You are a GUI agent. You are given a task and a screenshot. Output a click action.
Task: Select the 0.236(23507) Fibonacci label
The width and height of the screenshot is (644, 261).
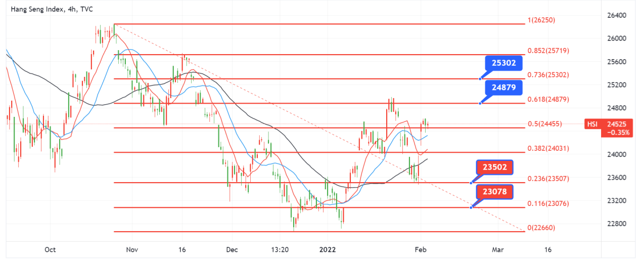[x=548, y=178]
